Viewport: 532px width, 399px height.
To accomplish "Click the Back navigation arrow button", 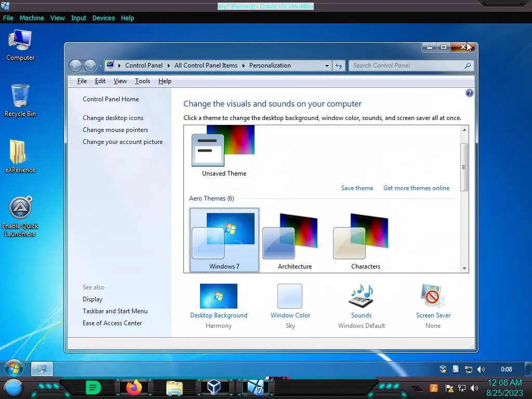I will [x=76, y=65].
